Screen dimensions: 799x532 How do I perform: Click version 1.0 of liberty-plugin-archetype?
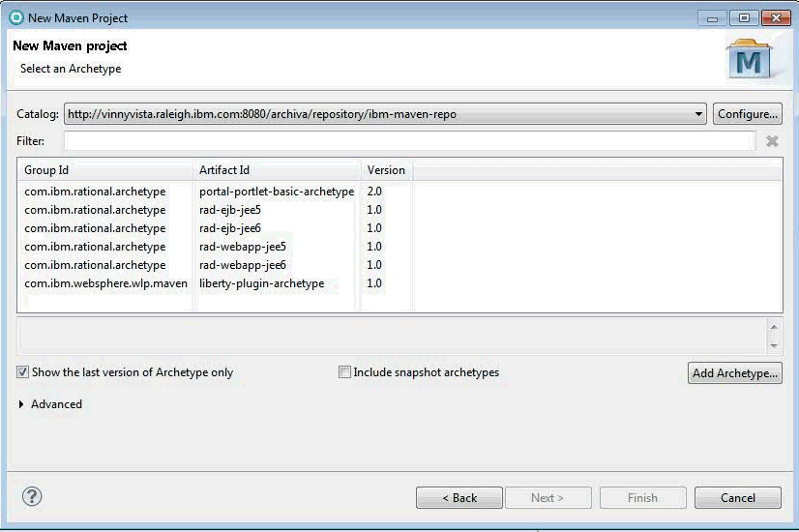374,283
